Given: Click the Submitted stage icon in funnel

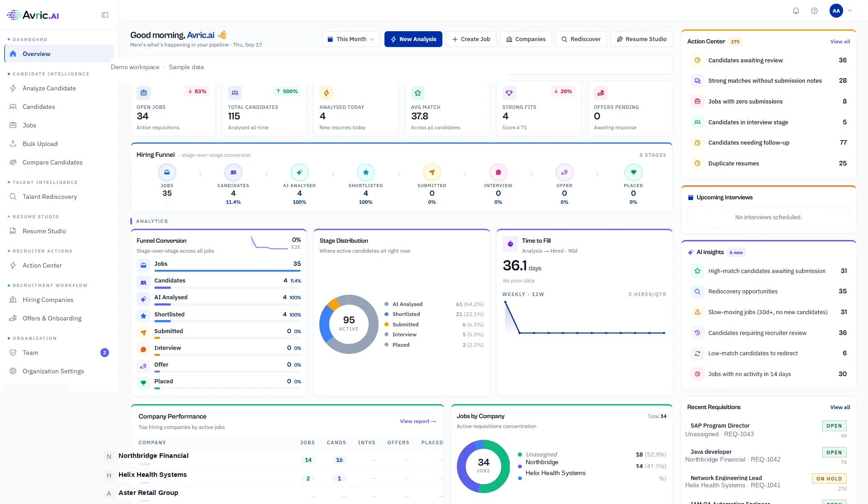Looking at the screenshot, I should 432,172.
